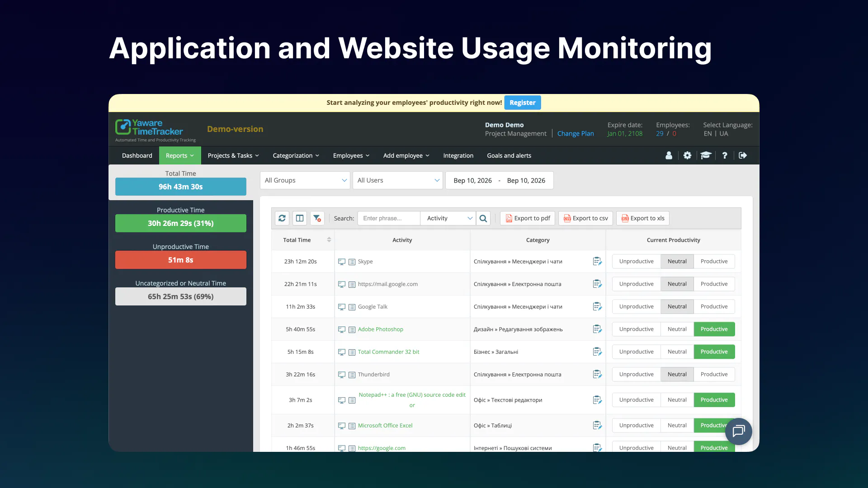The height and width of the screenshot is (488, 868).
Task: Edit category for Google Talk row
Action: (597, 306)
